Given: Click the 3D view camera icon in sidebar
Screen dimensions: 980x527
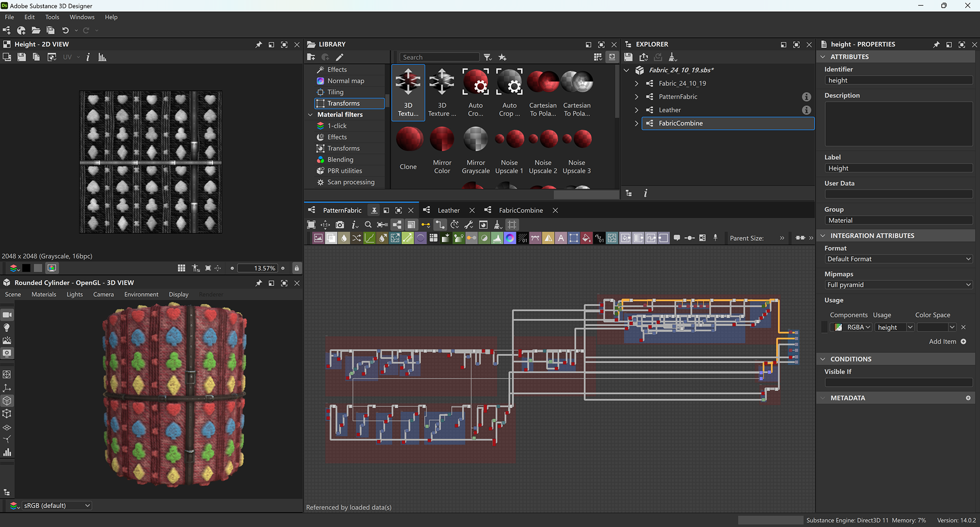Looking at the screenshot, I should coord(7,315).
